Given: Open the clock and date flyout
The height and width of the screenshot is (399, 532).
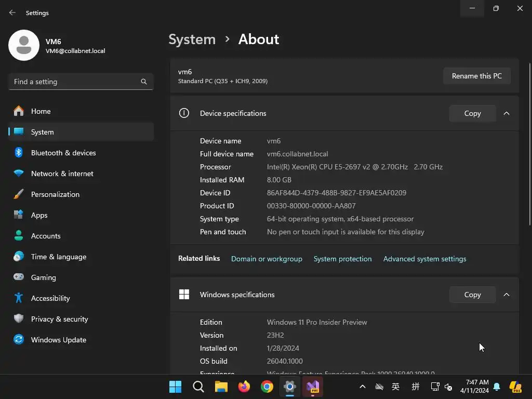Looking at the screenshot, I should [x=474, y=387].
